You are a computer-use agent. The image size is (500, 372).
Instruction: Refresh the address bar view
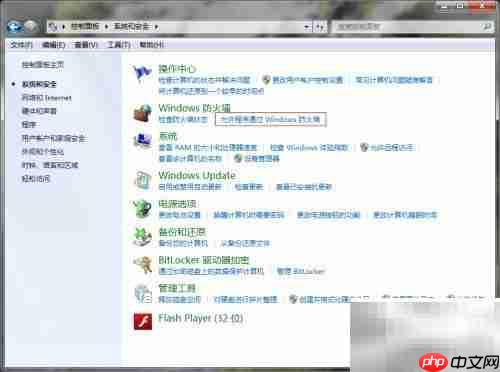(x=320, y=27)
